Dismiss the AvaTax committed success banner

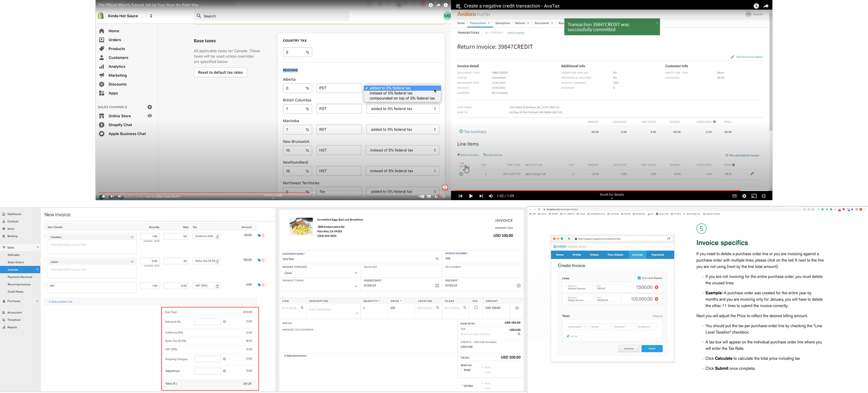657,23
